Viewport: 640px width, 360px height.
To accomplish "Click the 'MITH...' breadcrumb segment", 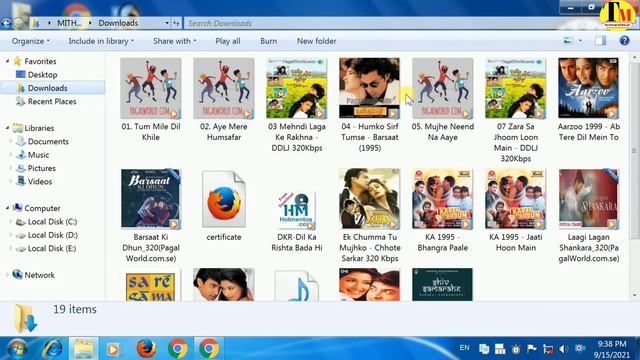I will click(x=69, y=23).
